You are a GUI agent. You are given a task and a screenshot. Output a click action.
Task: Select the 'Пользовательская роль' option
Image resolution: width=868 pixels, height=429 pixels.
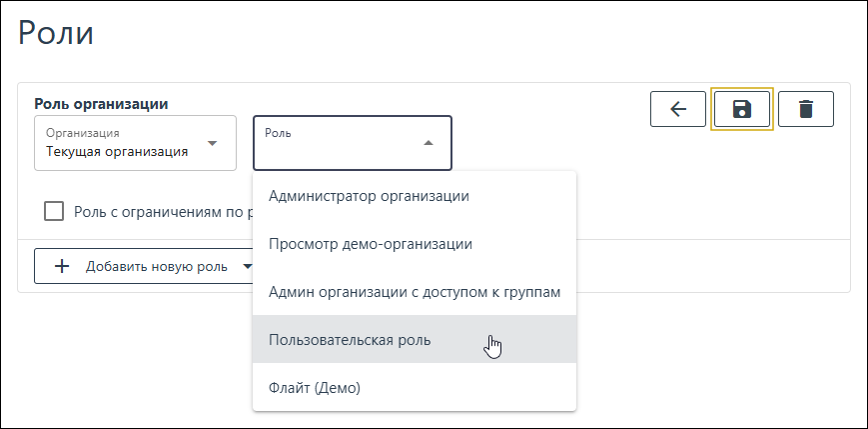[x=350, y=340]
